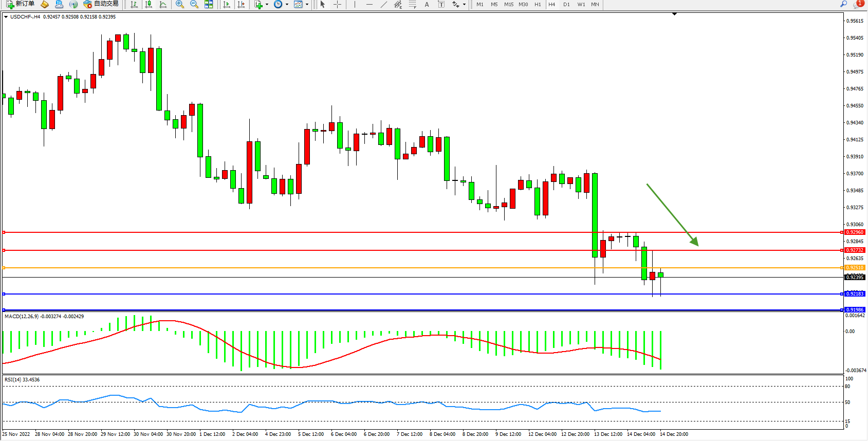Select the Fibonacci retracement tool

413,4
